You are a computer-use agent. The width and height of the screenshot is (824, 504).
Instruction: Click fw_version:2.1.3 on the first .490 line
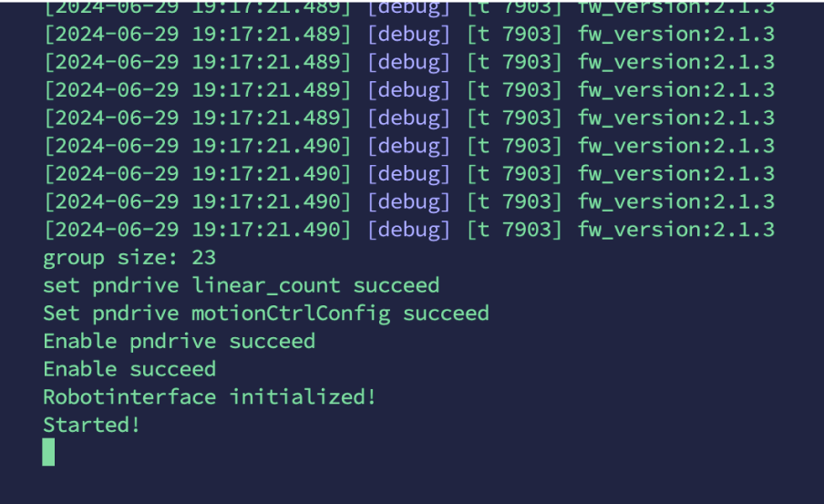click(x=676, y=146)
